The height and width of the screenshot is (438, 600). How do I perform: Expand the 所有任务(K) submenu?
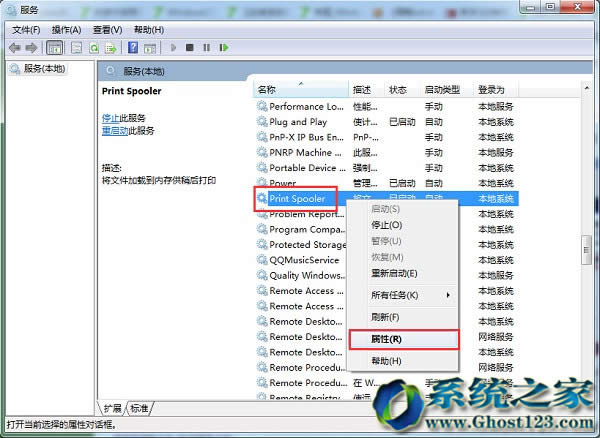pyautogui.click(x=403, y=295)
